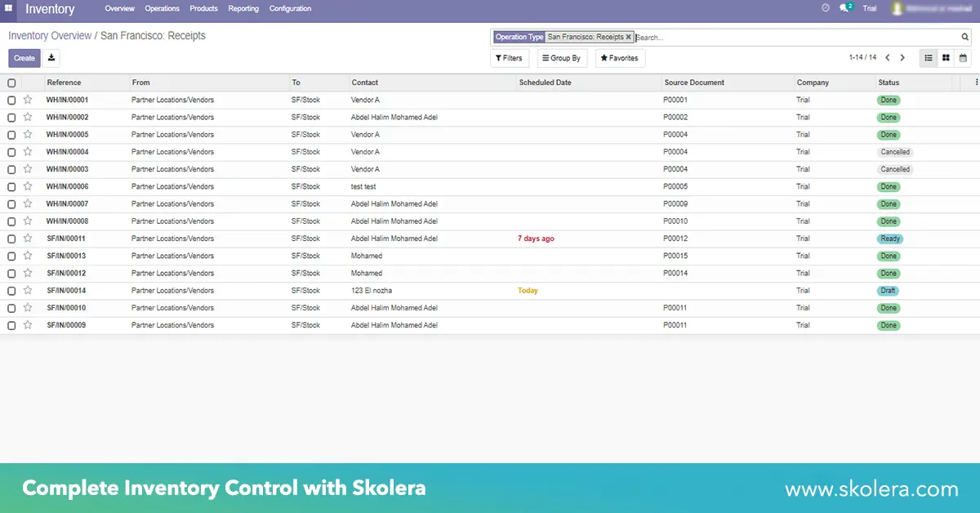Tick checkbox for WH/IN/00002
This screenshot has width=980, height=513.
pyautogui.click(x=11, y=118)
